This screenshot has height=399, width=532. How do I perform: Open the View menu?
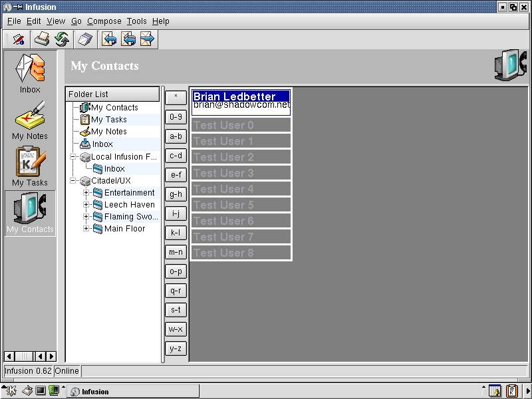(x=56, y=21)
